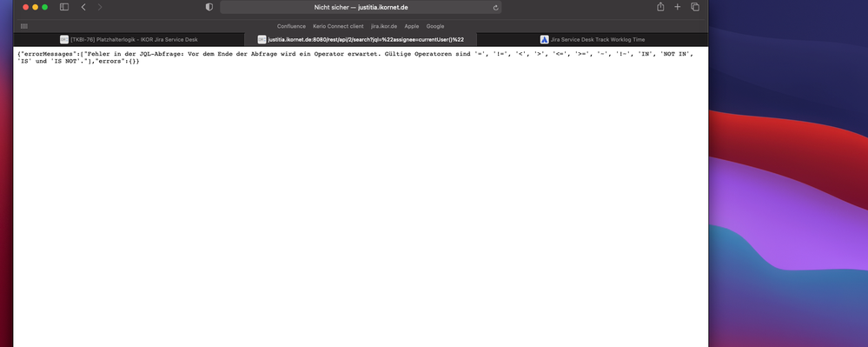Open a new tab with plus icon
868x347 pixels.
678,7
